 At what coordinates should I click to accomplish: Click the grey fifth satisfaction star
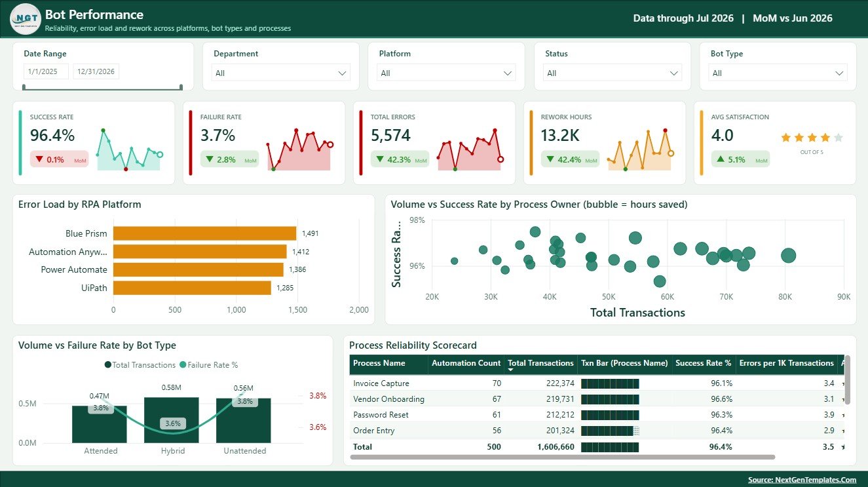click(x=838, y=138)
